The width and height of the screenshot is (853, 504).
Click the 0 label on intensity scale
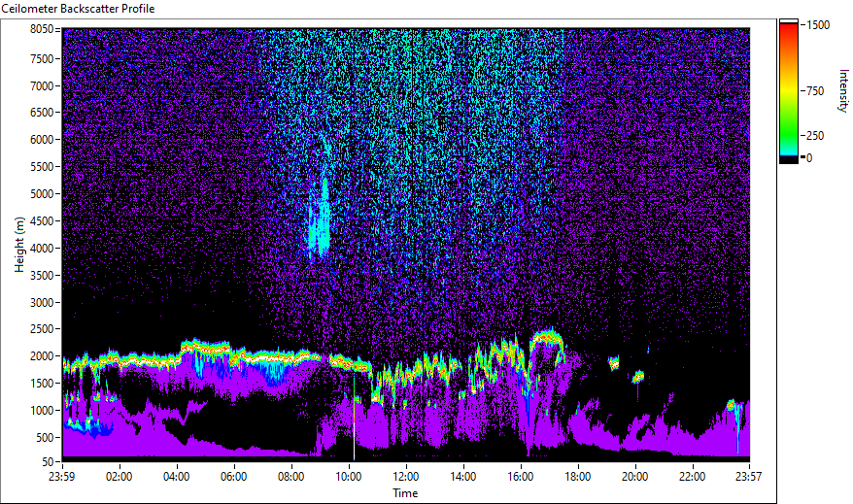tap(809, 158)
